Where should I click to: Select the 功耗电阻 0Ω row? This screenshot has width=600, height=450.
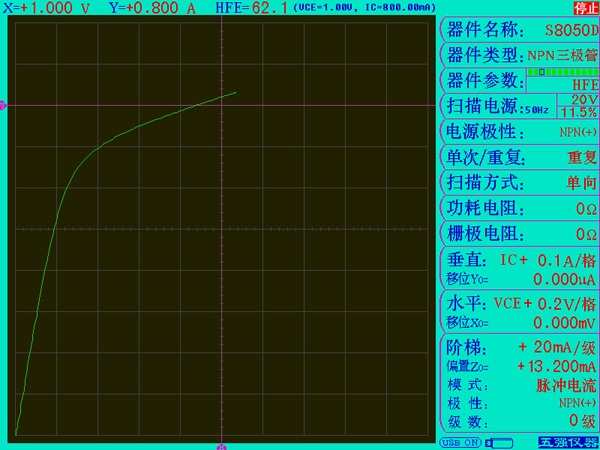click(520, 208)
